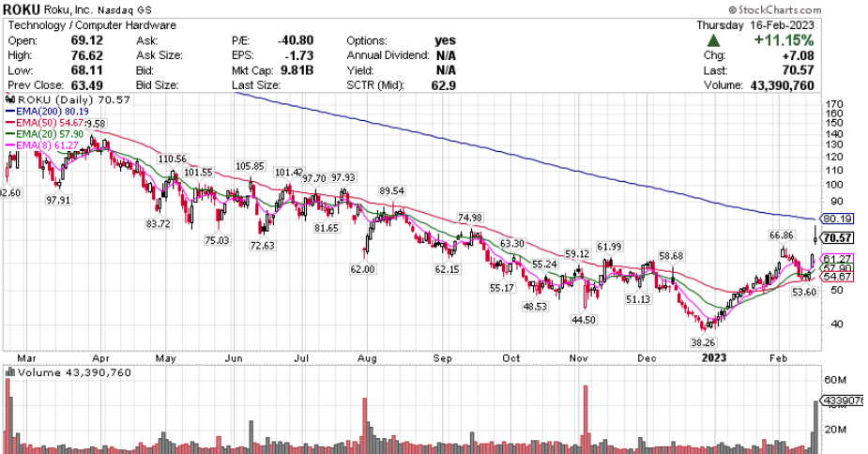868x454 pixels.
Task: Click the 20M volume axis label
Action: (x=834, y=429)
